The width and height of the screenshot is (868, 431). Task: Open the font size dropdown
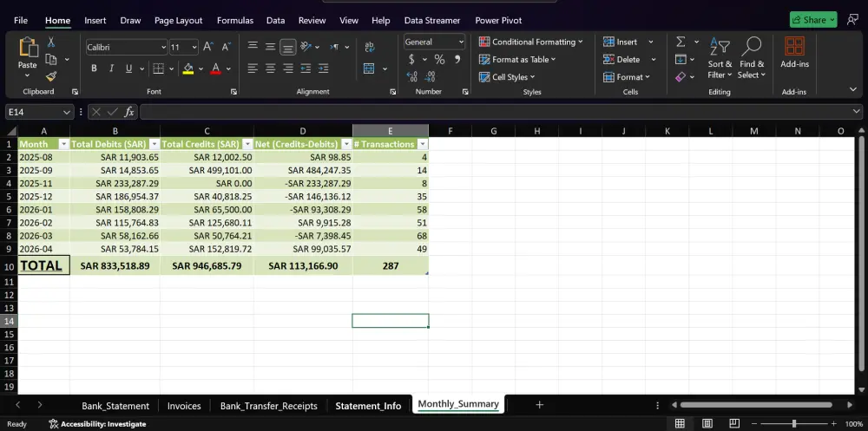coord(194,47)
